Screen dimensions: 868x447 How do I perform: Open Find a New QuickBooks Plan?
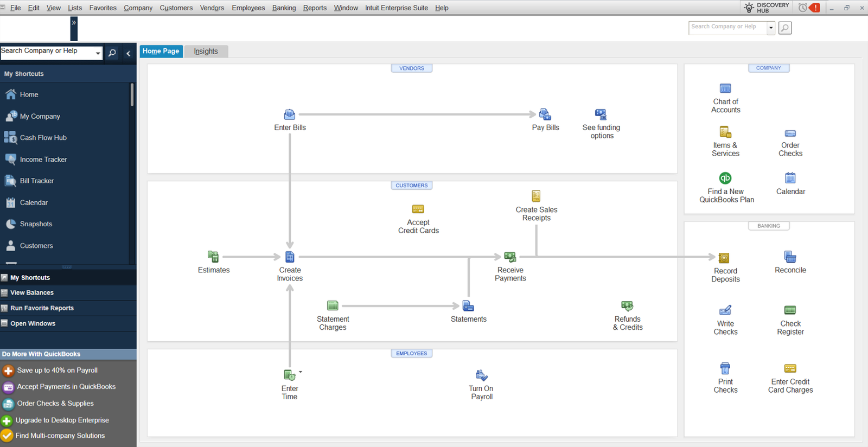pos(725,178)
